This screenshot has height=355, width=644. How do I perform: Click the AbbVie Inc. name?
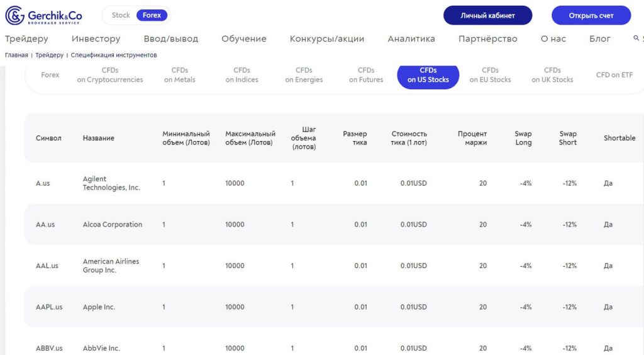(101, 349)
